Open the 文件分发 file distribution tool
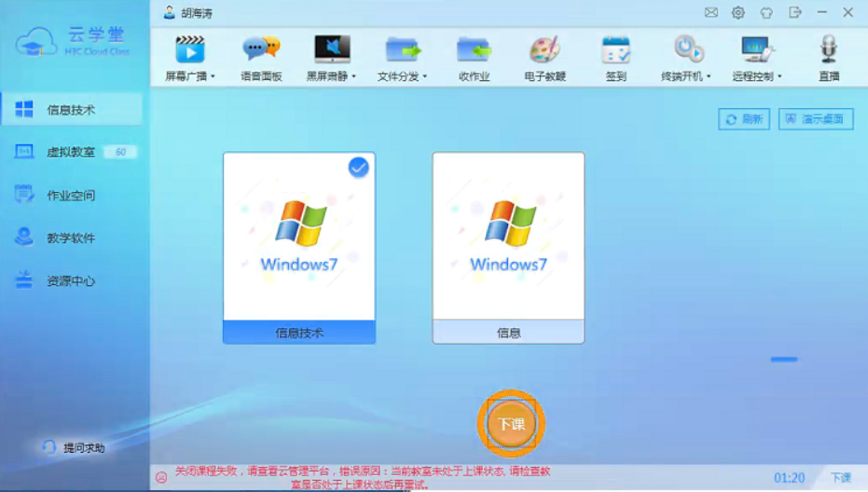Image resolution: width=868 pixels, height=492 pixels. 403,49
